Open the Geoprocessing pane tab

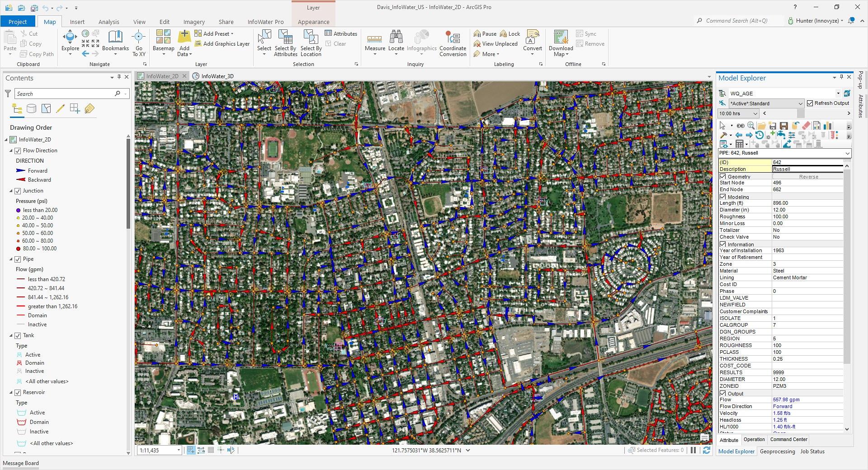click(x=777, y=451)
